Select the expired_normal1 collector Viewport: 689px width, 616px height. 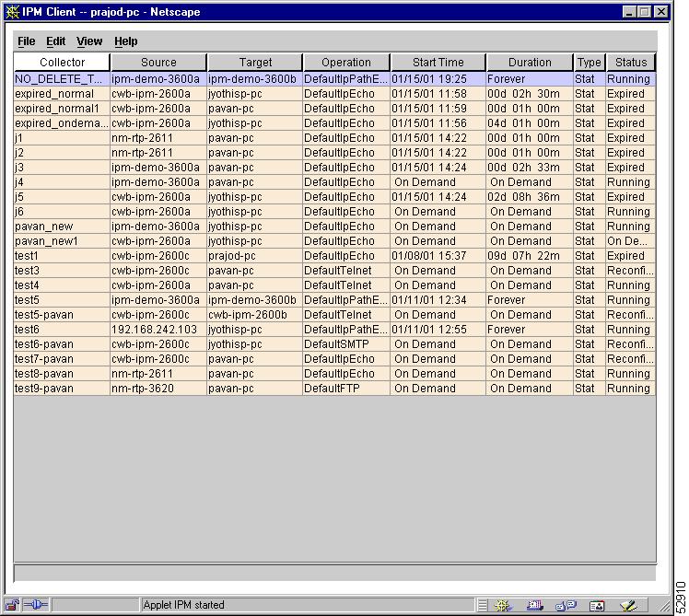pyautogui.click(x=334, y=109)
